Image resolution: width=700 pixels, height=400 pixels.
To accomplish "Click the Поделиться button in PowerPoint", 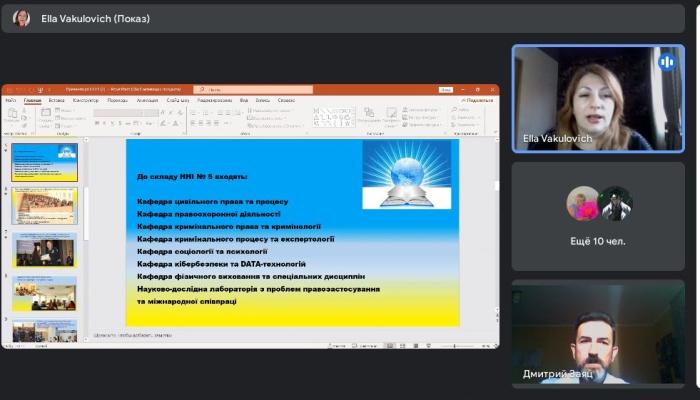I will tap(478, 100).
